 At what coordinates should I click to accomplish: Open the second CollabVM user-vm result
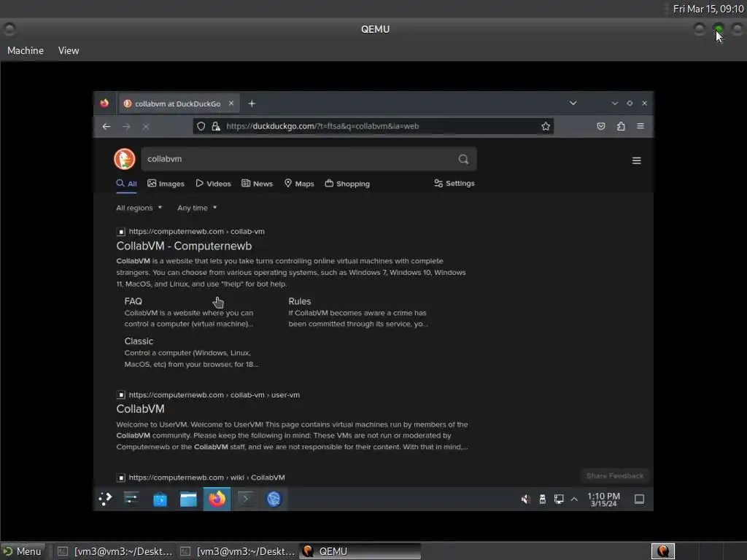(x=140, y=408)
